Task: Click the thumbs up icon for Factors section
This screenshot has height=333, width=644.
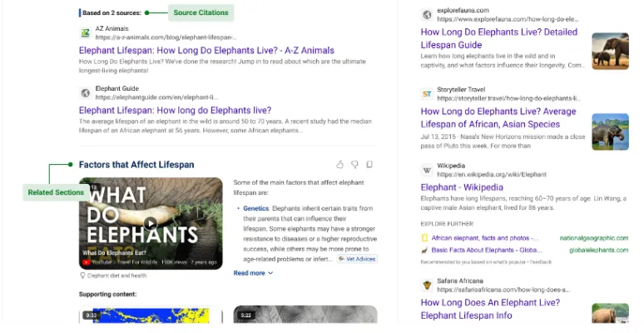Action: [339, 165]
